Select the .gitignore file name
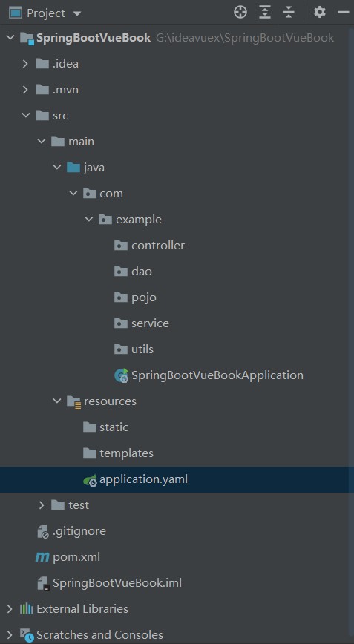Image resolution: width=354 pixels, height=644 pixels. [x=79, y=531]
